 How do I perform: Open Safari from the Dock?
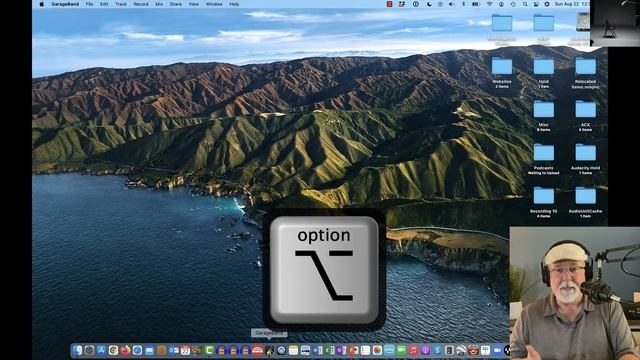point(138,350)
